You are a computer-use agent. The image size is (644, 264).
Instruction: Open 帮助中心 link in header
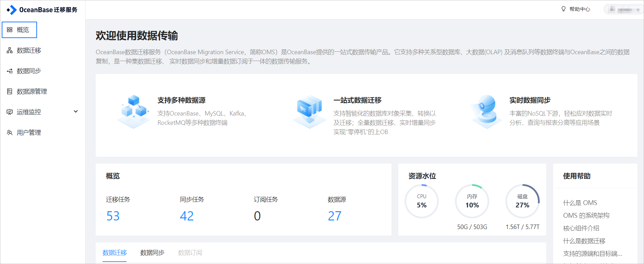[580, 9]
